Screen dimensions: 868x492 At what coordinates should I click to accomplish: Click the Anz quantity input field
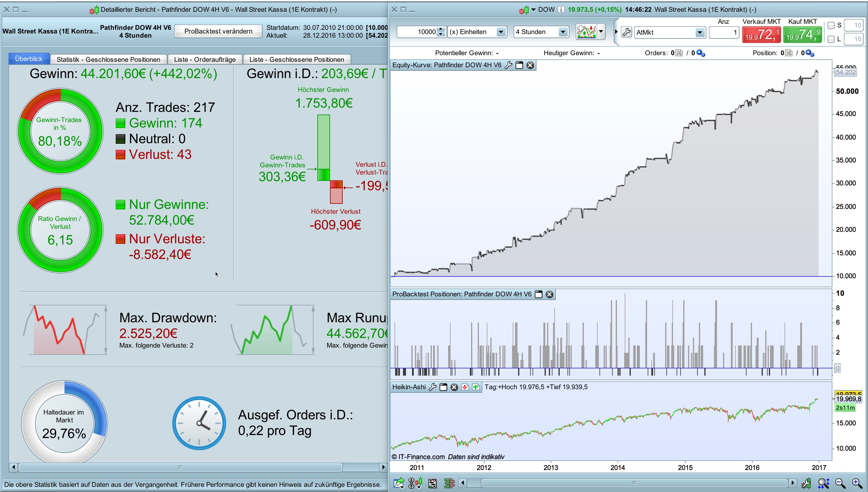pyautogui.click(x=724, y=33)
